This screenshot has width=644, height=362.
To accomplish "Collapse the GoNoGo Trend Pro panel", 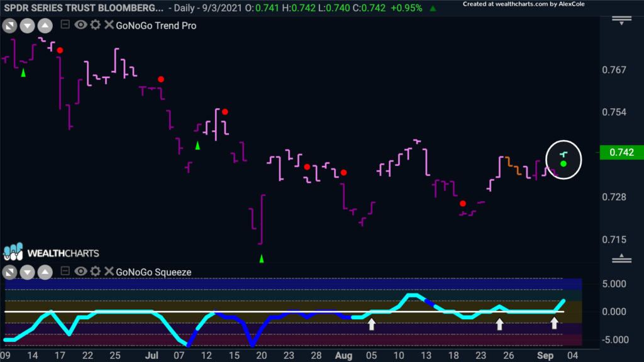I will tap(65, 25).
